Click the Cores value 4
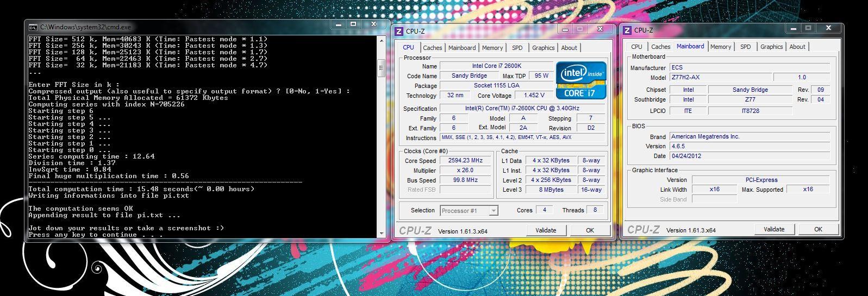This screenshot has height=296, width=868. [544, 210]
